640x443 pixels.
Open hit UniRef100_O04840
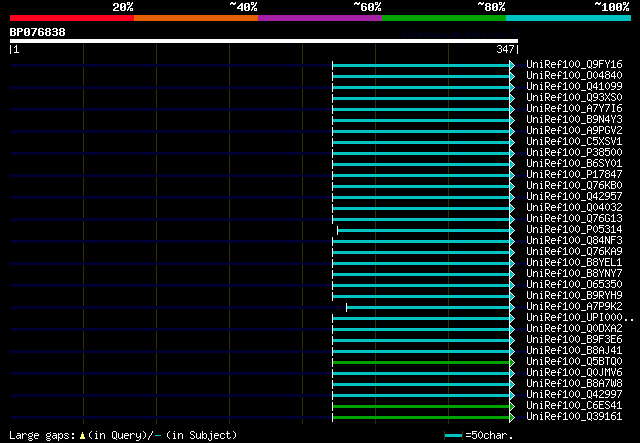click(x=574, y=75)
